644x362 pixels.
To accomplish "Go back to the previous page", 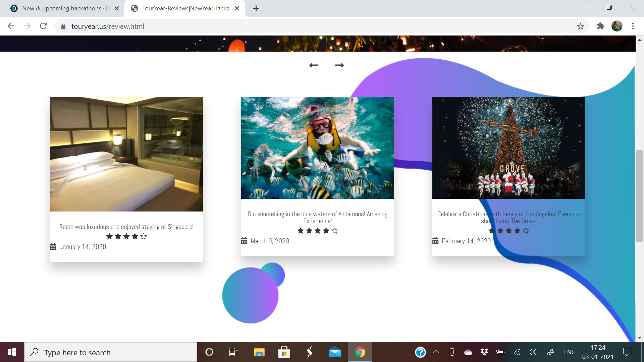I will [11, 26].
